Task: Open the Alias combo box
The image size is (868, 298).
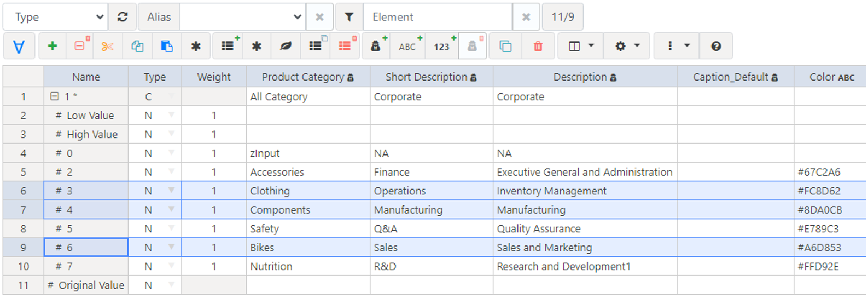Action: 243,17
